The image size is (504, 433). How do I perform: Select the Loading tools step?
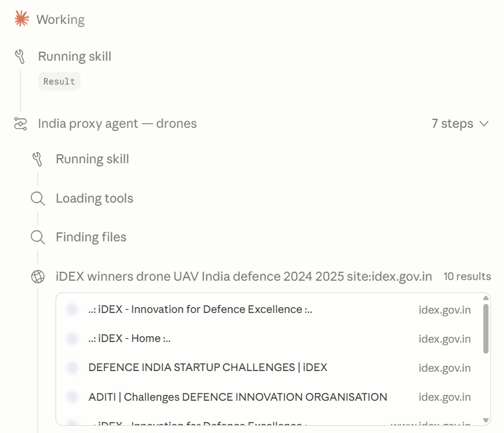tap(94, 198)
